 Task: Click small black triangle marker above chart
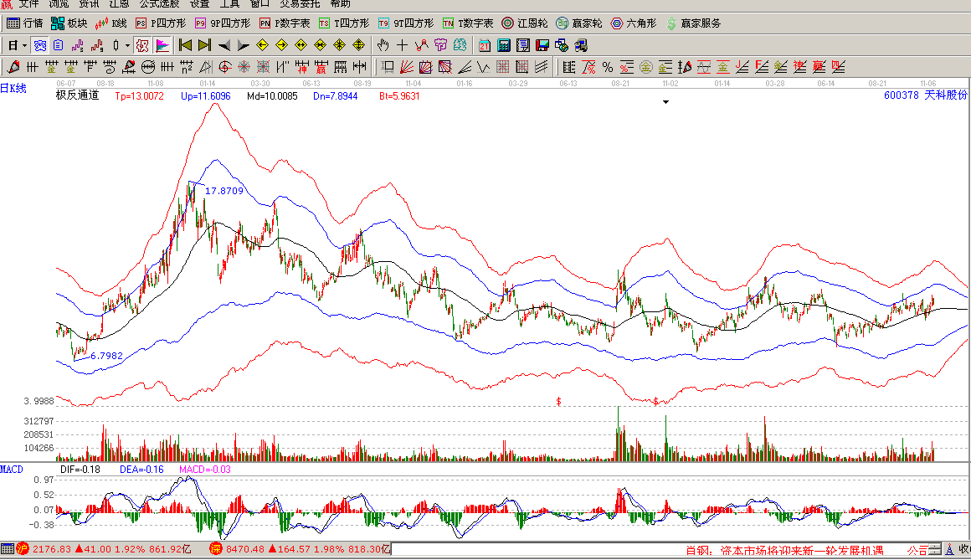(665, 102)
